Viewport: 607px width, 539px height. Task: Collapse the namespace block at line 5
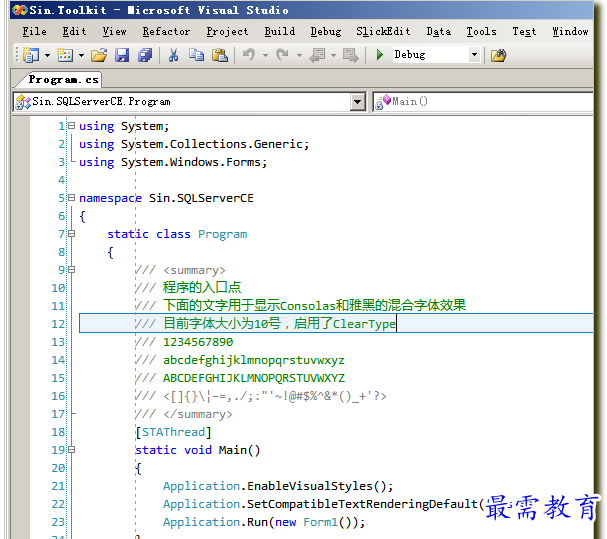coord(72,197)
